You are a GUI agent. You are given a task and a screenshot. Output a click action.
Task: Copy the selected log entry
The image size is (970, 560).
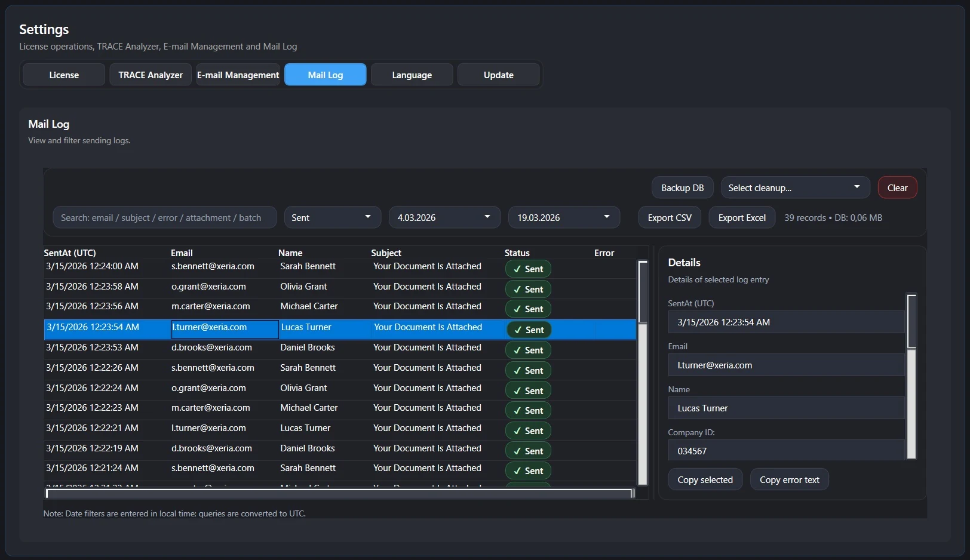pos(705,480)
